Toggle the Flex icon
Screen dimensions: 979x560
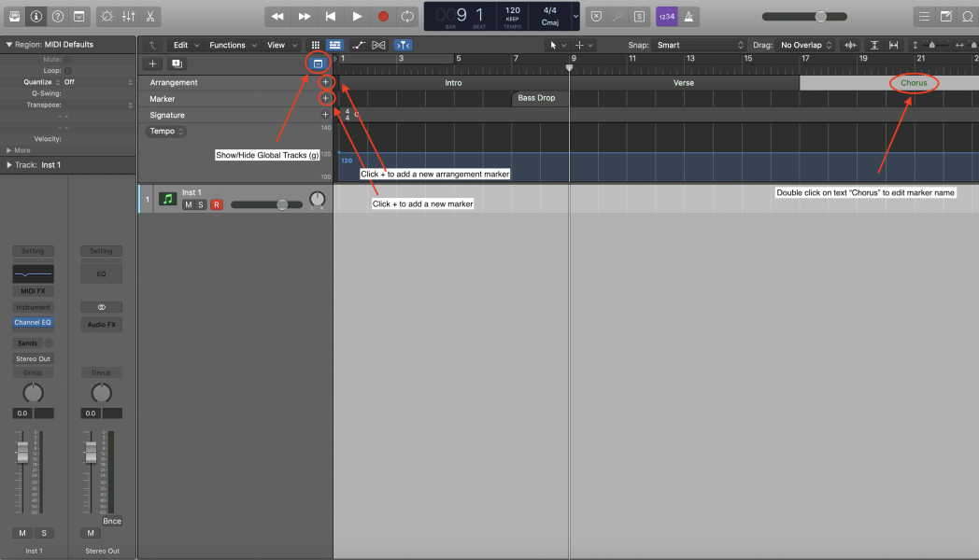[378, 45]
